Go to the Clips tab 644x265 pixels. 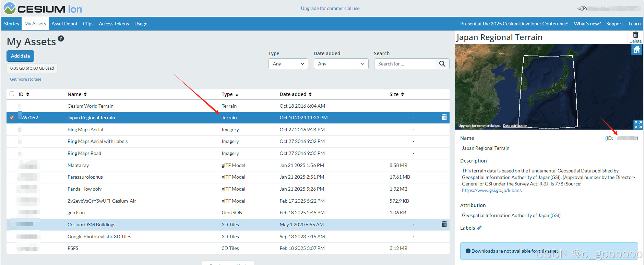[x=88, y=24]
